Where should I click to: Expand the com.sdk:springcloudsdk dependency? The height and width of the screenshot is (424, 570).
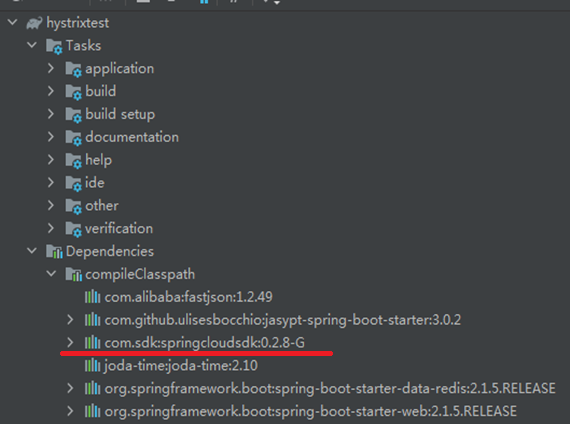click(70, 342)
